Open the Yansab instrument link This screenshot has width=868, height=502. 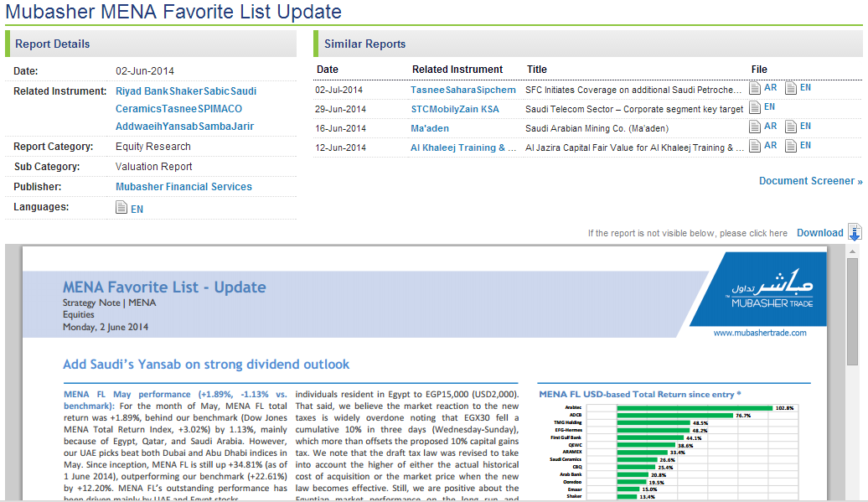pyautogui.click(x=180, y=127)
